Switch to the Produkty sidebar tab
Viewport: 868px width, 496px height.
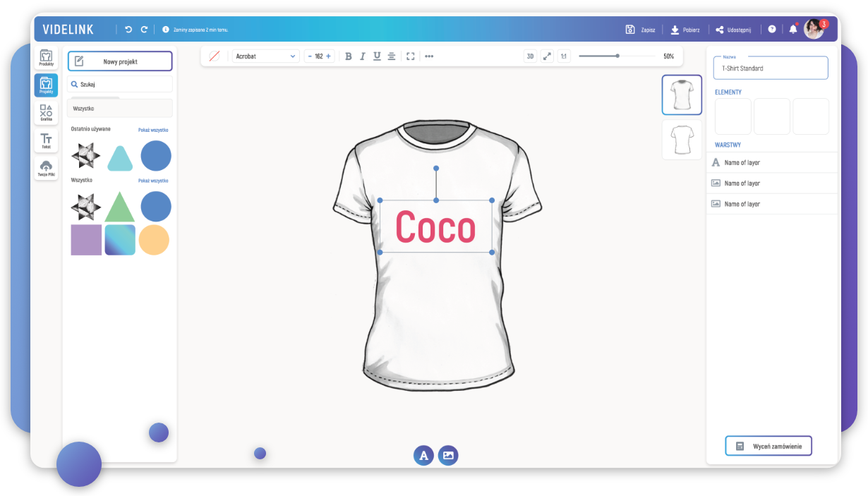[46, 57]
